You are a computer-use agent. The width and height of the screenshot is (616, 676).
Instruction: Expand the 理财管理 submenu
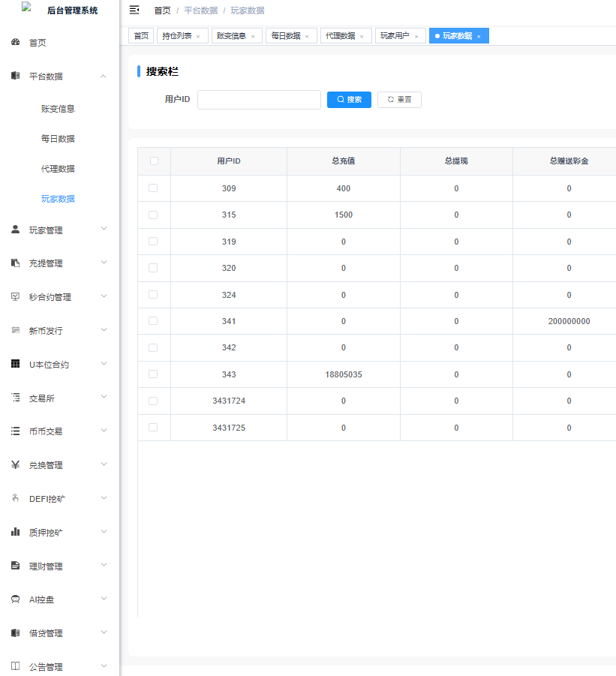pos(104,566)
